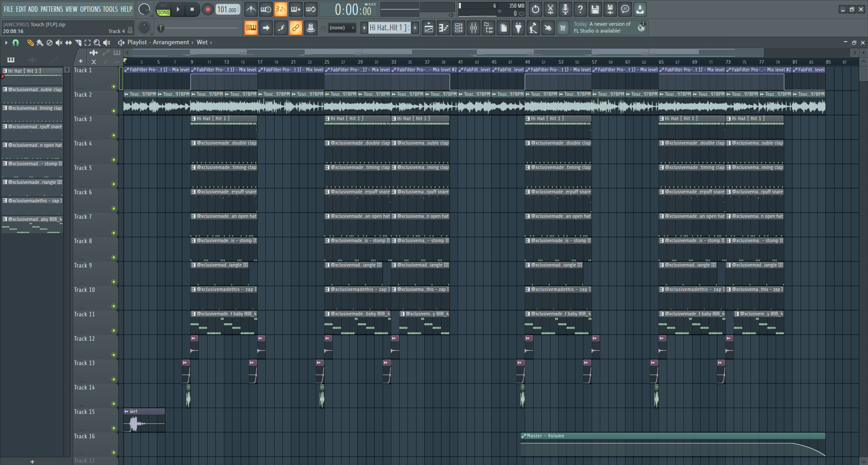Click the red Record button

[x=208, y=9]
